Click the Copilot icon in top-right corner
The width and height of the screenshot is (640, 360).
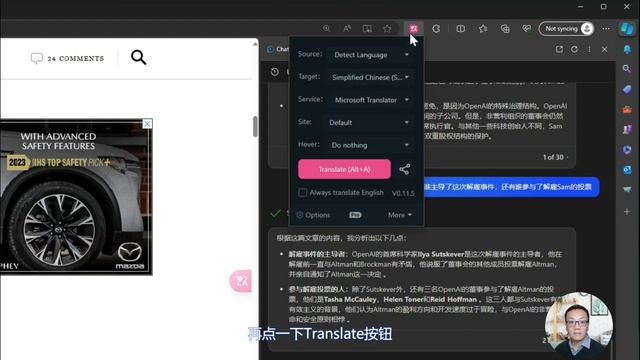click(627, 29)
